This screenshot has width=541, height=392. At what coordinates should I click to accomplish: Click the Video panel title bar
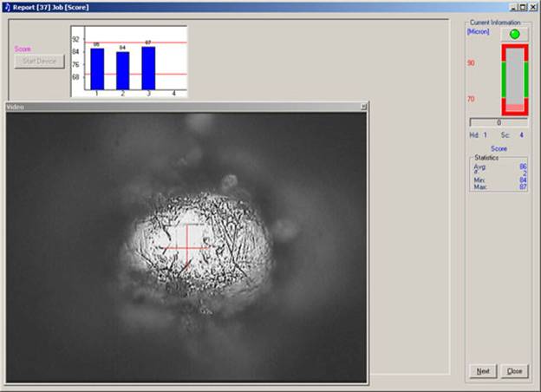173,107
